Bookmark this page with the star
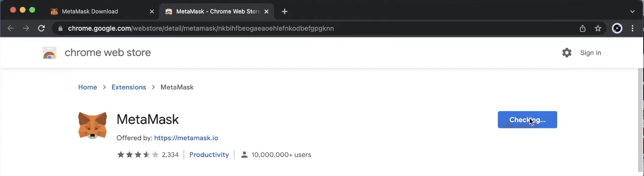Screen dimensions: 644x176 tap(598, 28)
